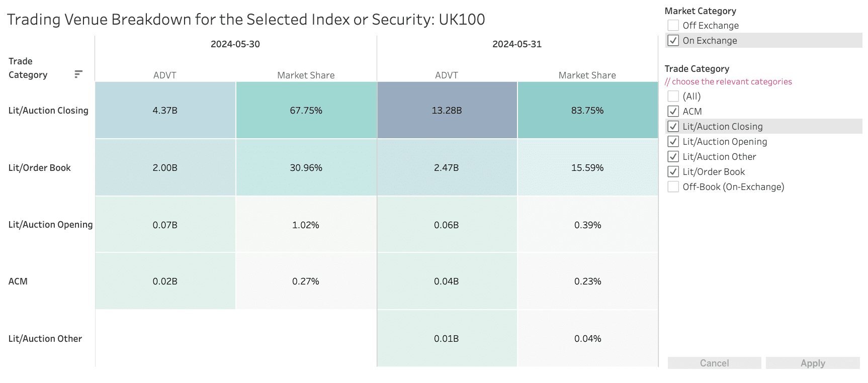This screenshot has height=383, width=868.
Task: Uncheck the On Exchange checkbox
Action: [x=673, y=40]
